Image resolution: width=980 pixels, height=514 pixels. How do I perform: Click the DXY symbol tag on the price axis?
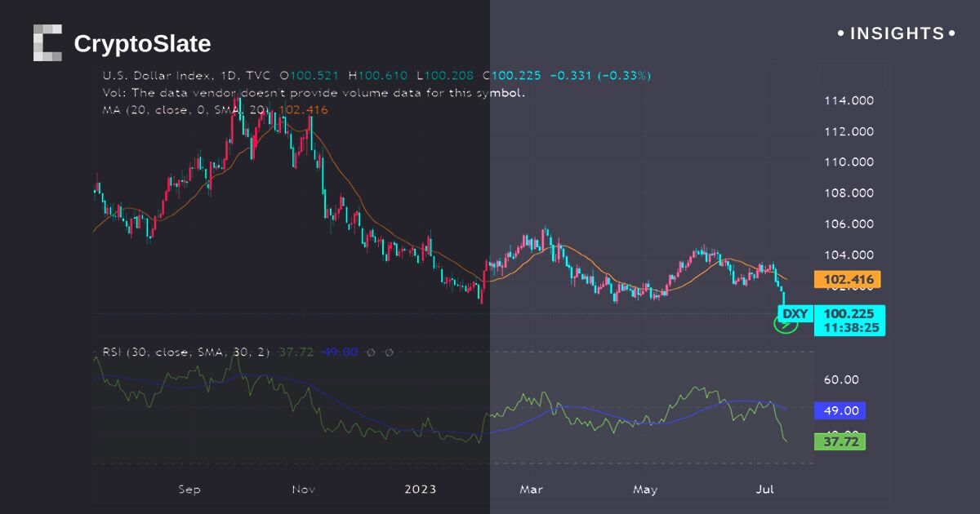(x=794, y=313)
